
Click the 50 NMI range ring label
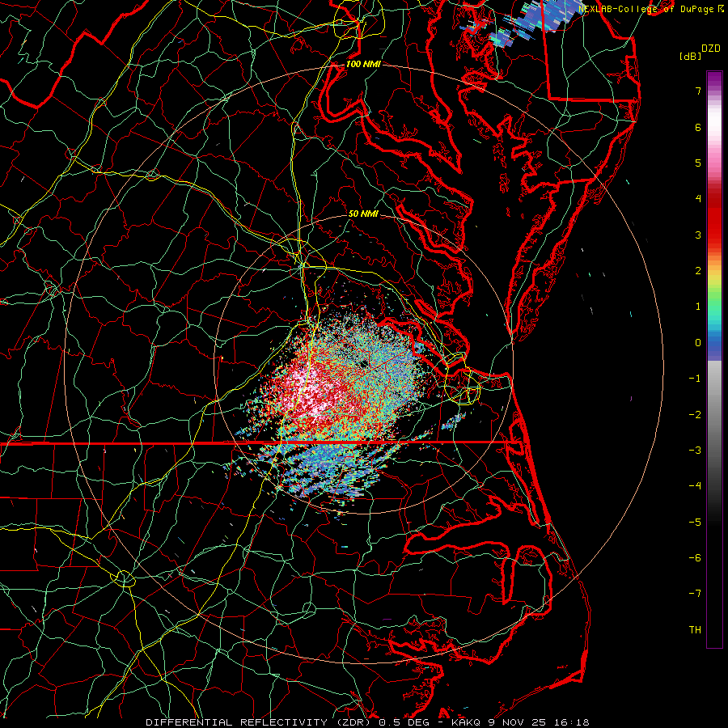click(x=363, y=214)
